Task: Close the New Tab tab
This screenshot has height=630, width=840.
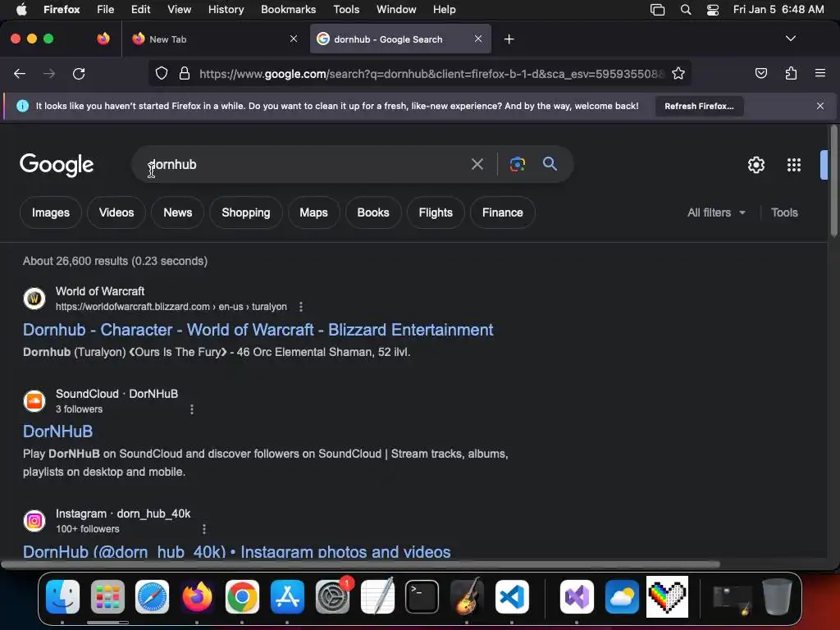Action: pyautogui.click(x=294, y=39)
